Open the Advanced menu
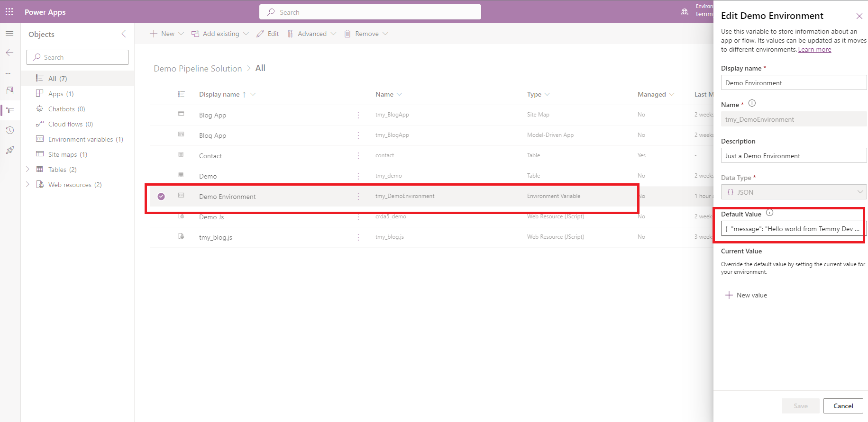 [x=311, y=34]
